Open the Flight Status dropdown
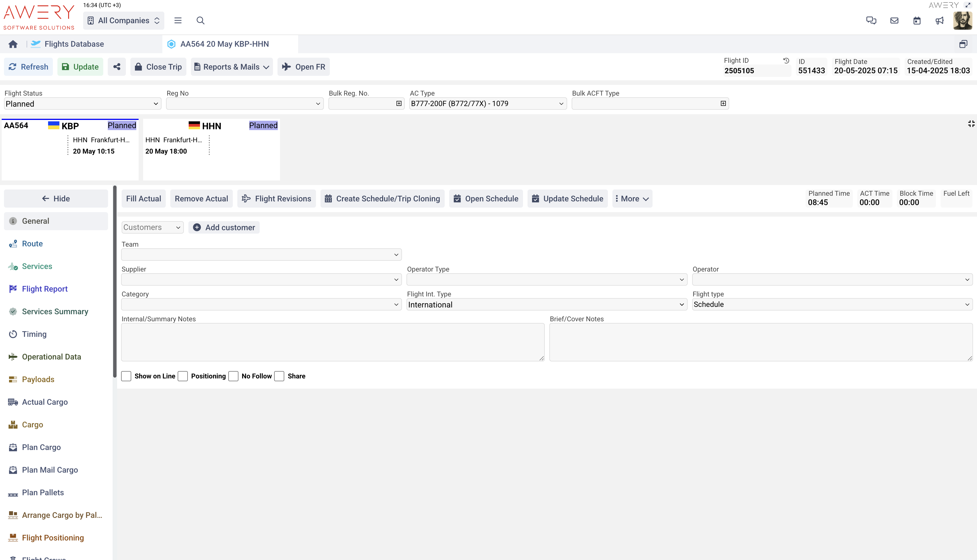 82,104
